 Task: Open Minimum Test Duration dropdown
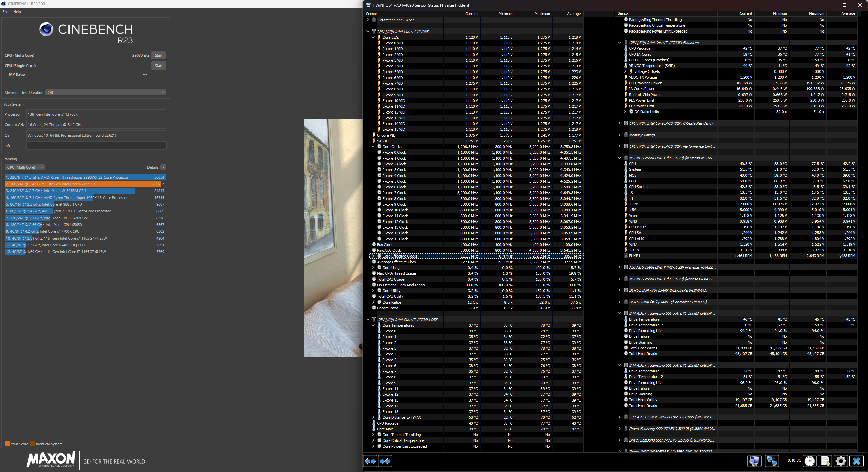click(106, 93)
